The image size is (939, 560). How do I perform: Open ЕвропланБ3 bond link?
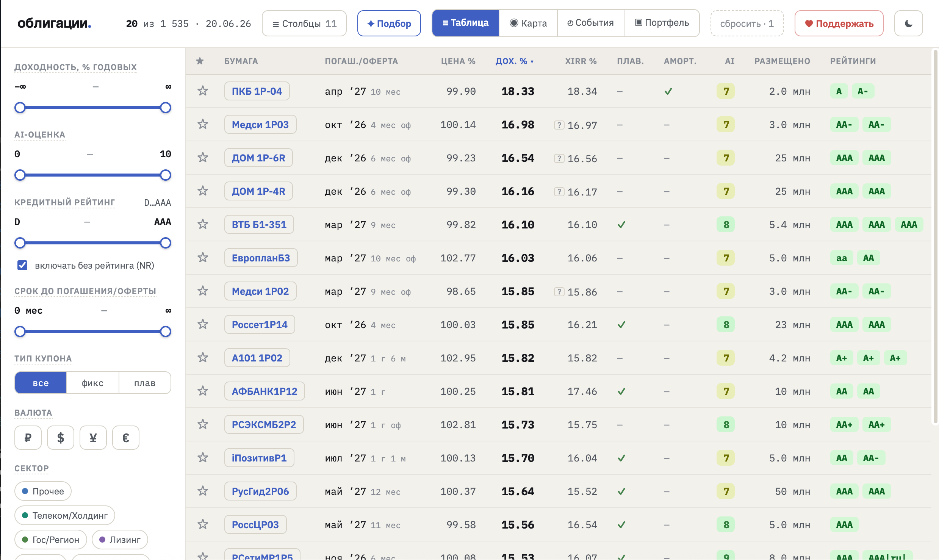pos(261,258)
